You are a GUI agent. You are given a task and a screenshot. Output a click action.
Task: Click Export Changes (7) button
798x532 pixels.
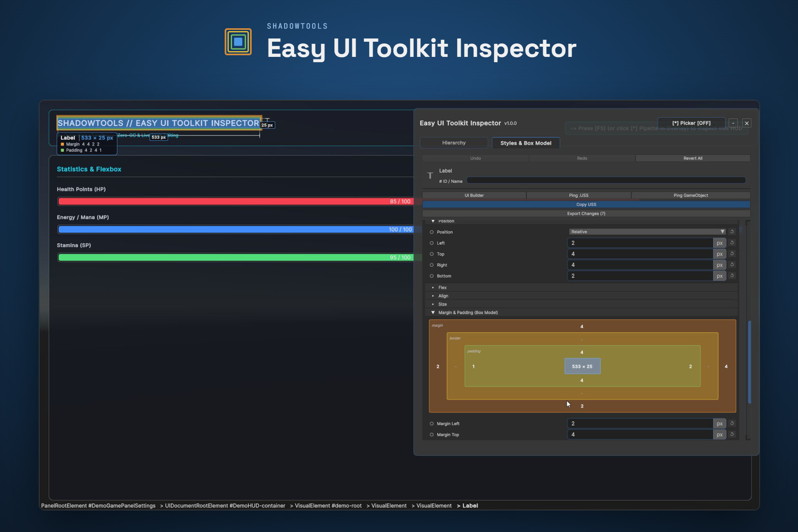(586, 214)
